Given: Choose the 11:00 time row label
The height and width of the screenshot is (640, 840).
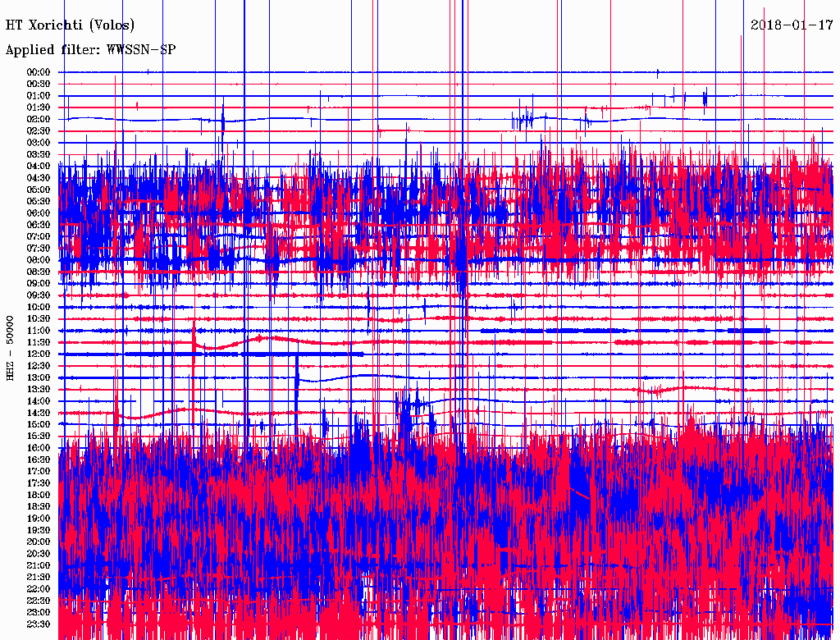Looking at the screenshot, I should click(39, 331).
